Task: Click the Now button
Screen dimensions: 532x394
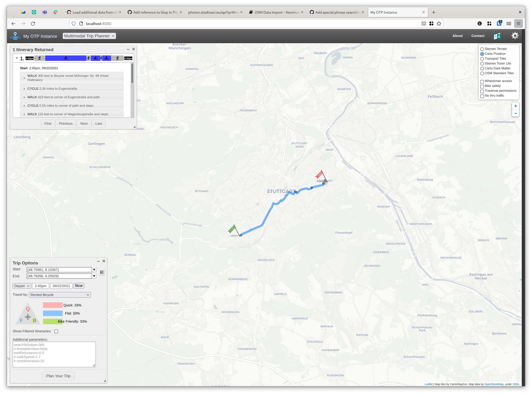Action: [x=79, y=286]
